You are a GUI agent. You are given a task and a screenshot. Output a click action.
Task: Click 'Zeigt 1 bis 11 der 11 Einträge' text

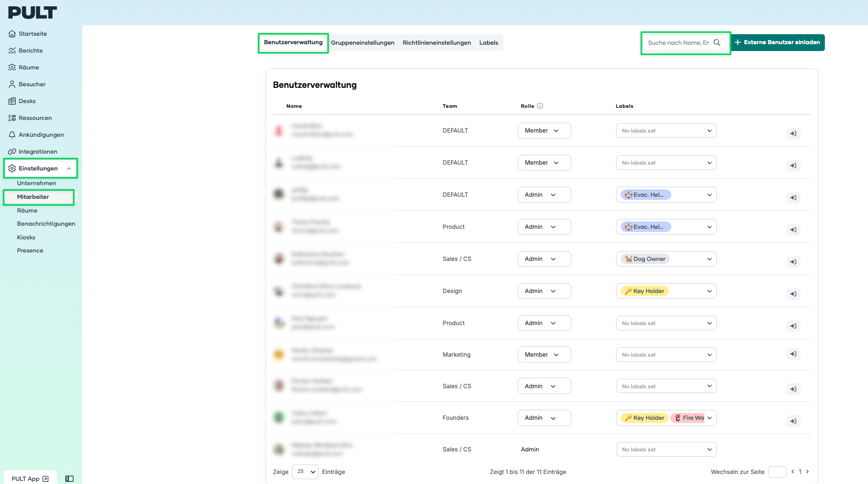[x=528, y=472]
